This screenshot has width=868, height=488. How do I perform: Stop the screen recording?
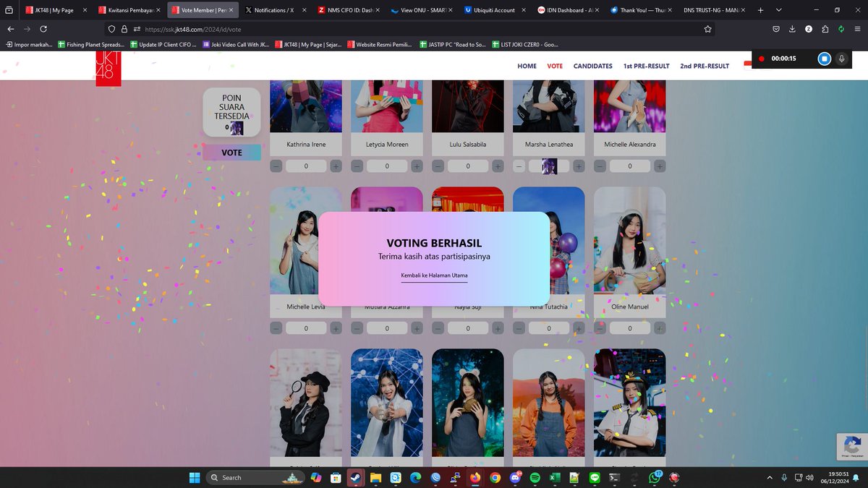(x=824, y=59)
